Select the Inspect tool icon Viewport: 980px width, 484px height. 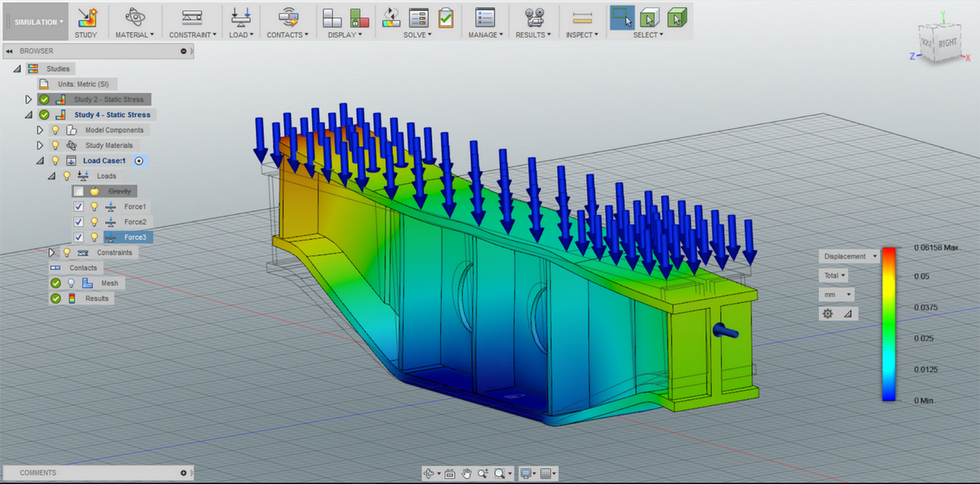pyautogui.click(x=581, y=18)
